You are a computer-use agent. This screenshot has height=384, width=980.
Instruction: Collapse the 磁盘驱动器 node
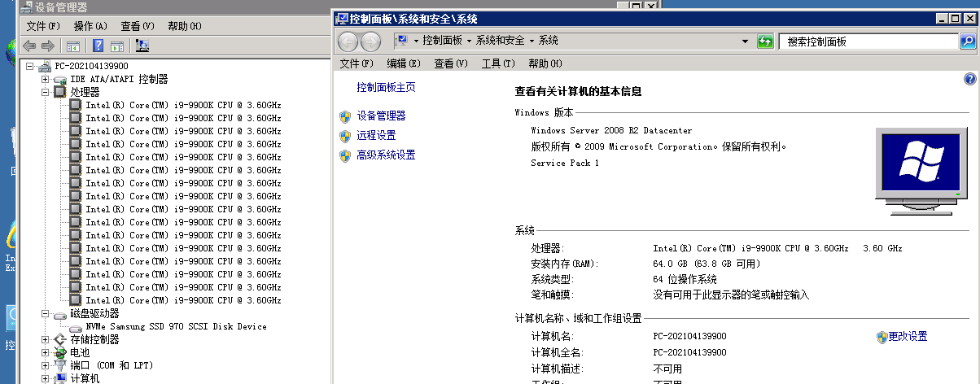coord(46,314)
